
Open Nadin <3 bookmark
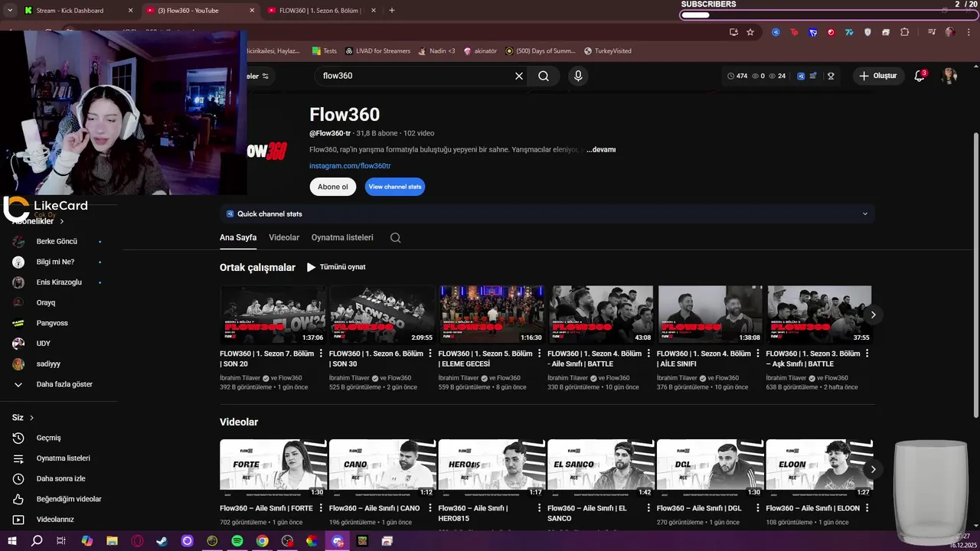point(436,51)
